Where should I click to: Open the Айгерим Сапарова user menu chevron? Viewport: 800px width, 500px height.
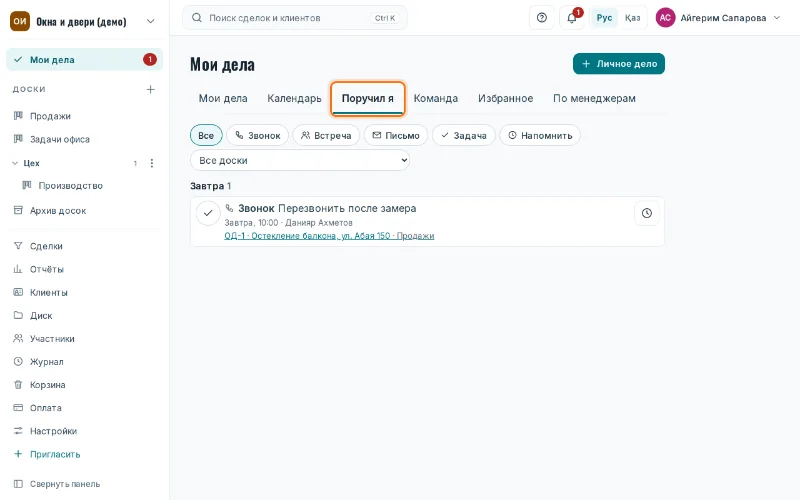[x=777, y=18]
